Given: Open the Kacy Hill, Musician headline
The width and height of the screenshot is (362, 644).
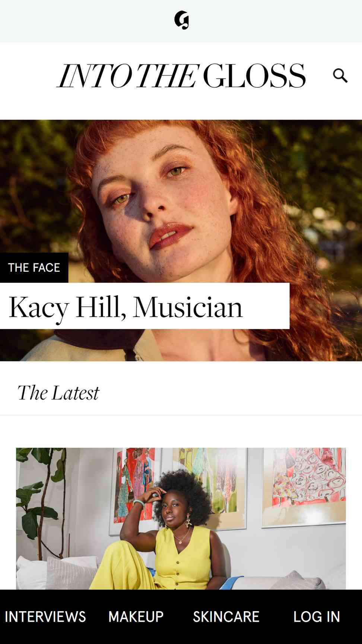Looking at the screenshot, I should click(x=126, y=307).
